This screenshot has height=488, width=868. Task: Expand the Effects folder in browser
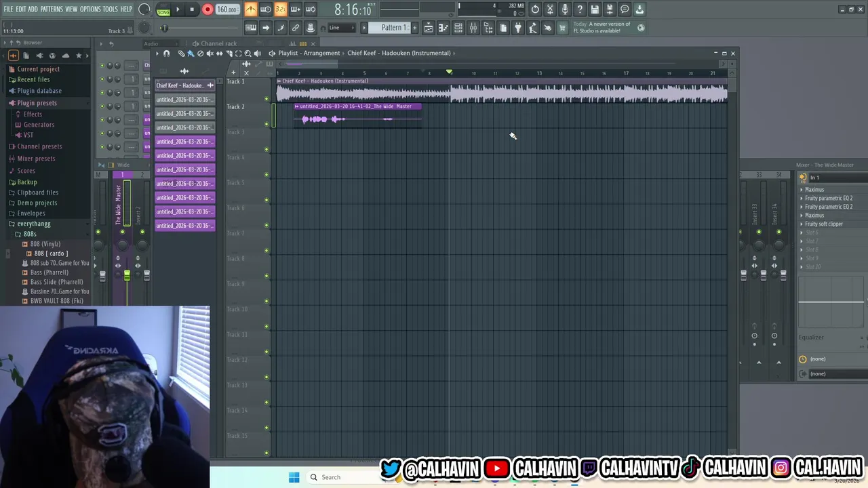tap(33, 115)
